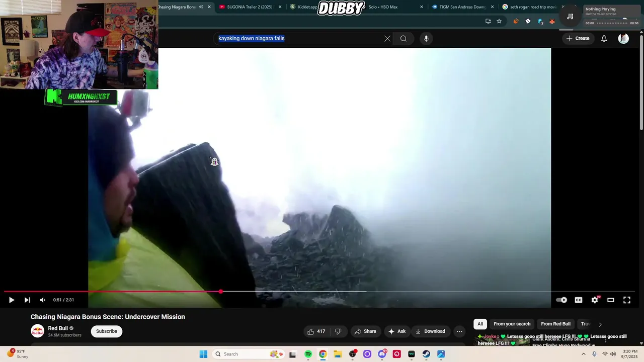Toggle the autoplay switch

coord(561,300)
